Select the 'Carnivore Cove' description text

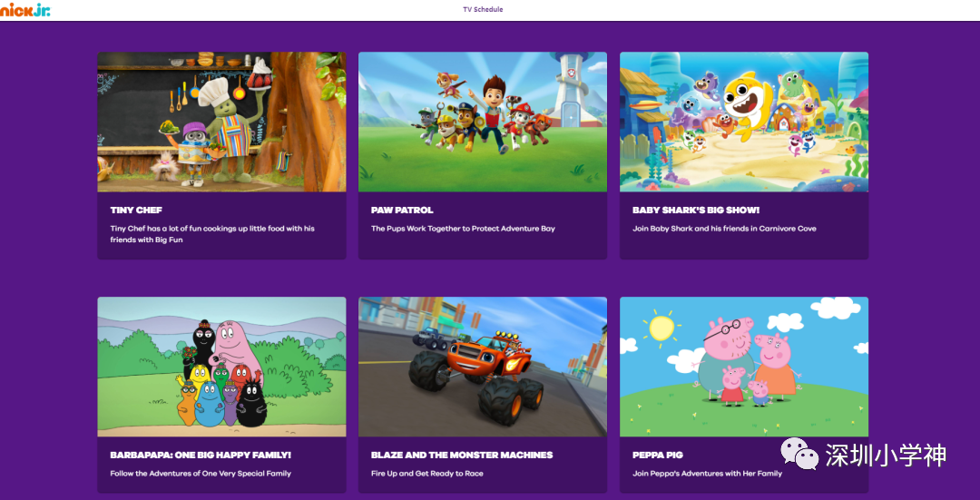pyautogui.click(x=724, y=229)
